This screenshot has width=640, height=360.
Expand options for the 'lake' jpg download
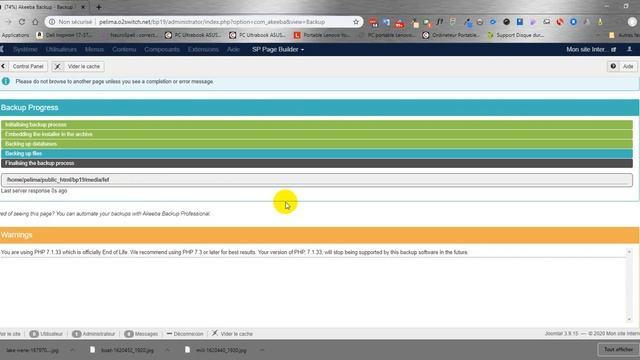[x=72, y=350]
